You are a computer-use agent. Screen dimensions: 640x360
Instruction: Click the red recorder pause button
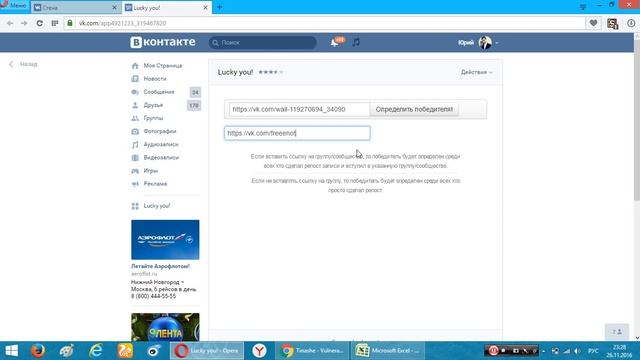click(x=493, y=351)
